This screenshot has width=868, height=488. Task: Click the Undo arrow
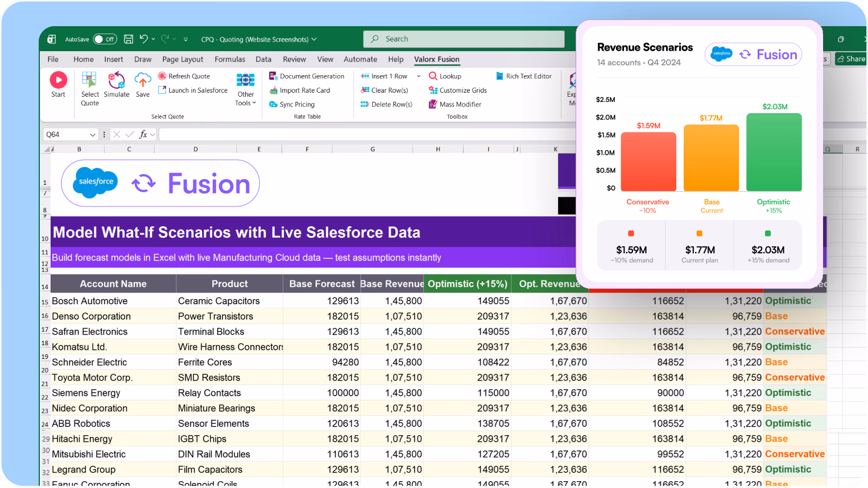144,39
